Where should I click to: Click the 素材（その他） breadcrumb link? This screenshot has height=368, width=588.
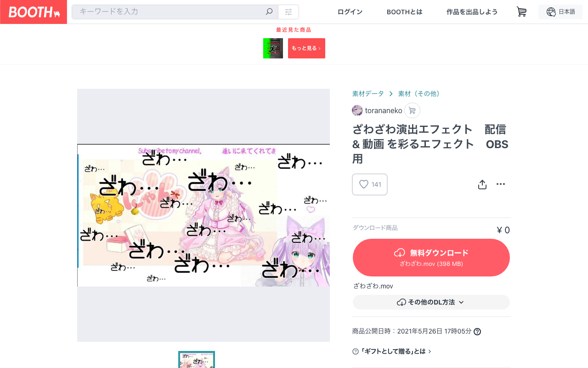tap(420, 93)
